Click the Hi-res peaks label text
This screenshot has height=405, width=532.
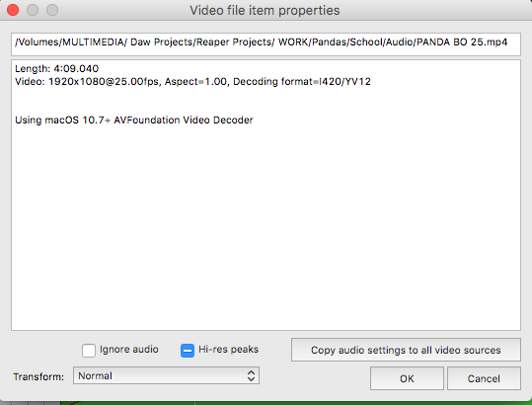(228, 350)
